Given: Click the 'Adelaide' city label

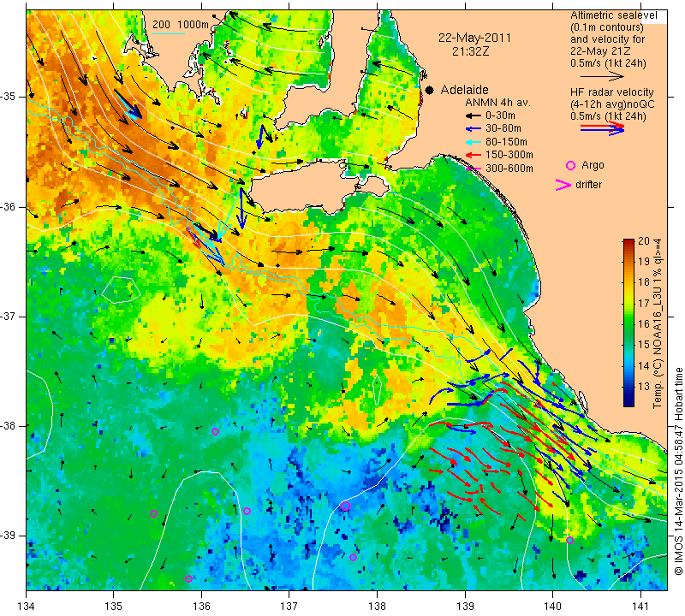Looking at the screenshot, I should point(464,90).
